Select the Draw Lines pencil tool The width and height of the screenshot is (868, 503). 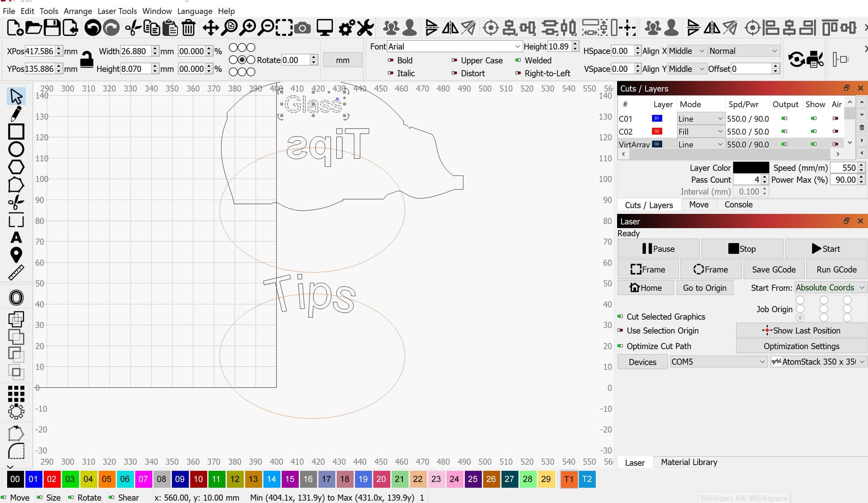[x=16, y=113]
